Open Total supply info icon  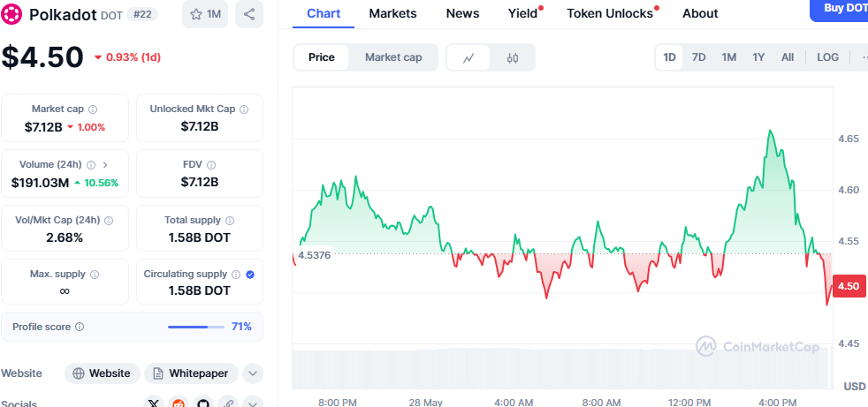(x=230, y=220)
